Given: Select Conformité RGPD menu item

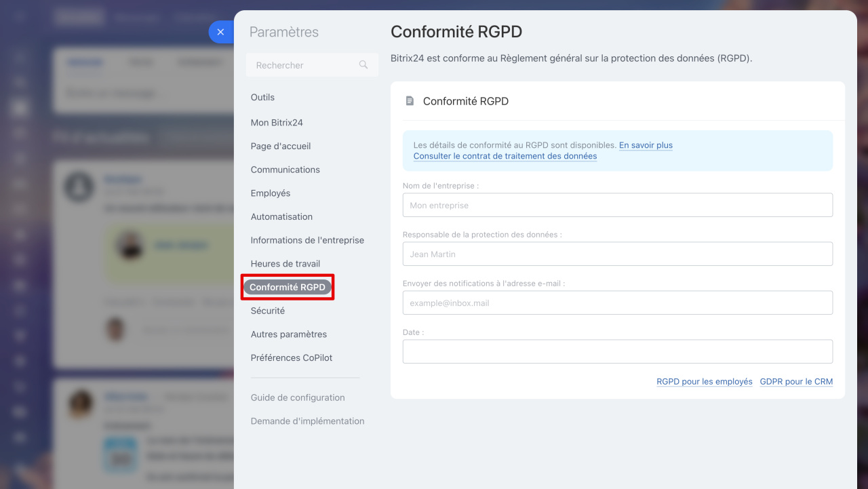Looking at the screenshot, I should [288, 287].
